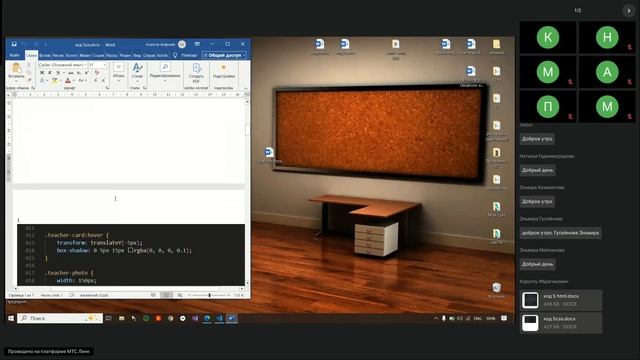Open the notification center icon in system tray
Screen dimensions: 640x360
click(504, 318)
